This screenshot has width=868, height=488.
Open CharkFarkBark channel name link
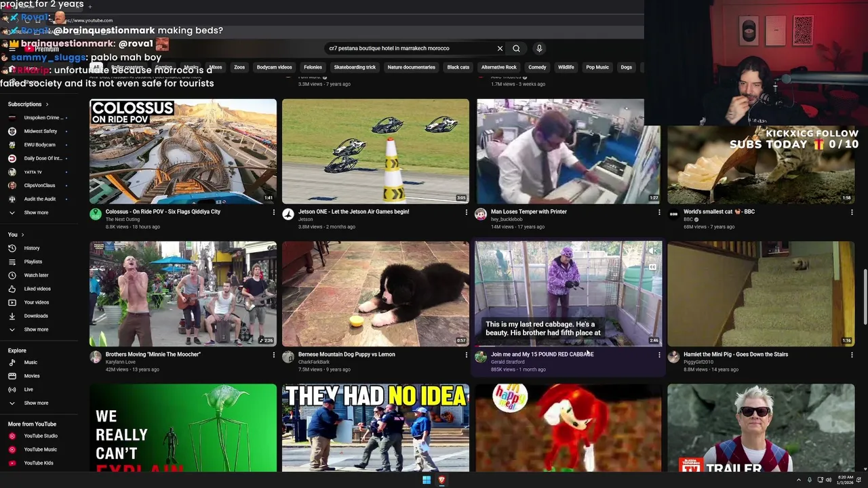[314, 362]
